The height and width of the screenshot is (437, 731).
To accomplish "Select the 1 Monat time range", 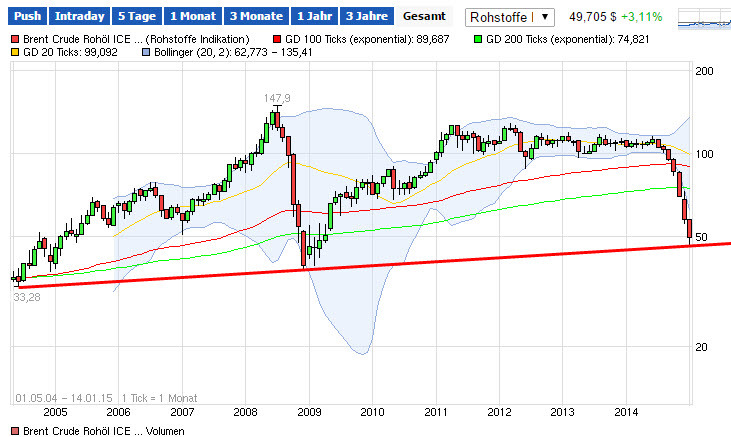I will point(193,16).
